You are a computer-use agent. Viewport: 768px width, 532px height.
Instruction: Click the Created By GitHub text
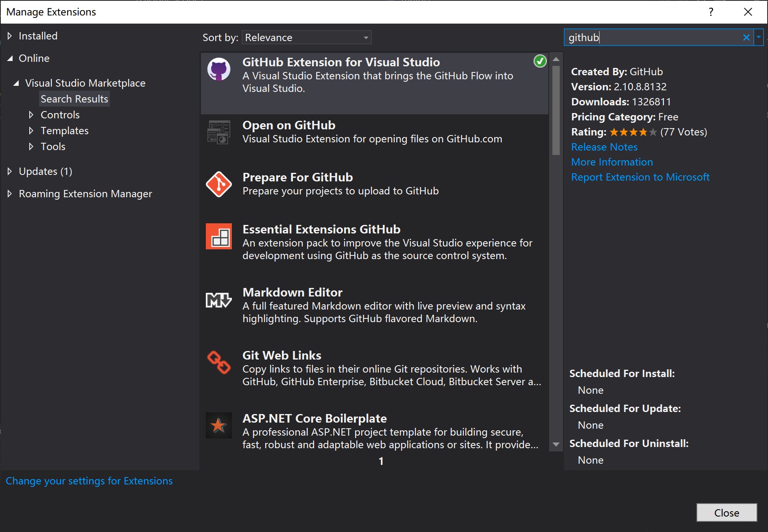point(617,72)
